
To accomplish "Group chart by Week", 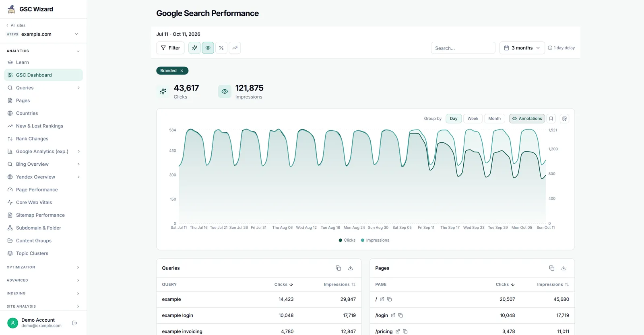I will (x=473, y=119).
